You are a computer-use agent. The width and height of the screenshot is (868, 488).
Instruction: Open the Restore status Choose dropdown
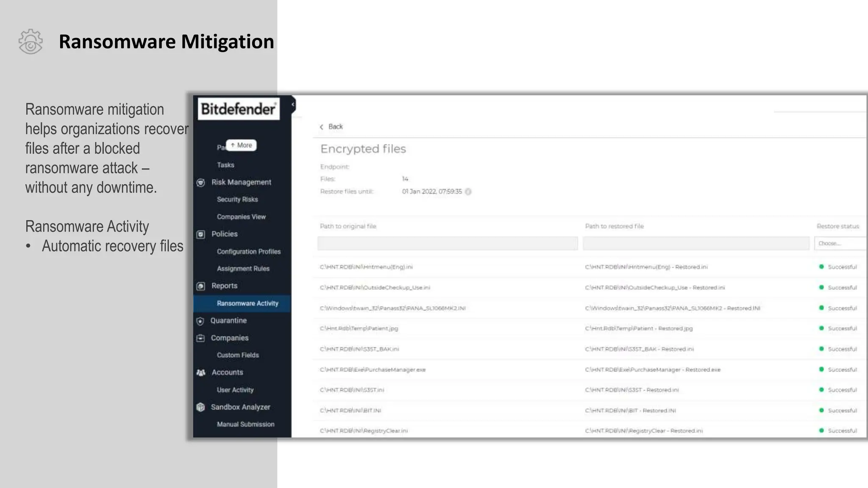pos(841,244)
